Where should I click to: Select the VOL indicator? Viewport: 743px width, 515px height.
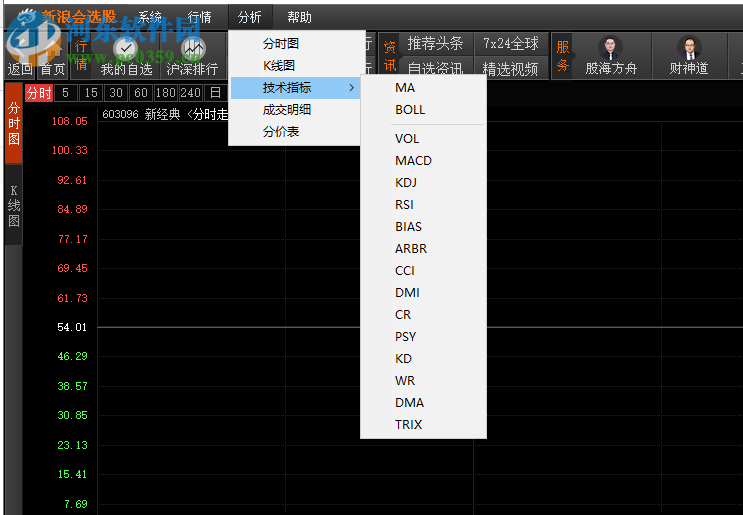point(423,138)
